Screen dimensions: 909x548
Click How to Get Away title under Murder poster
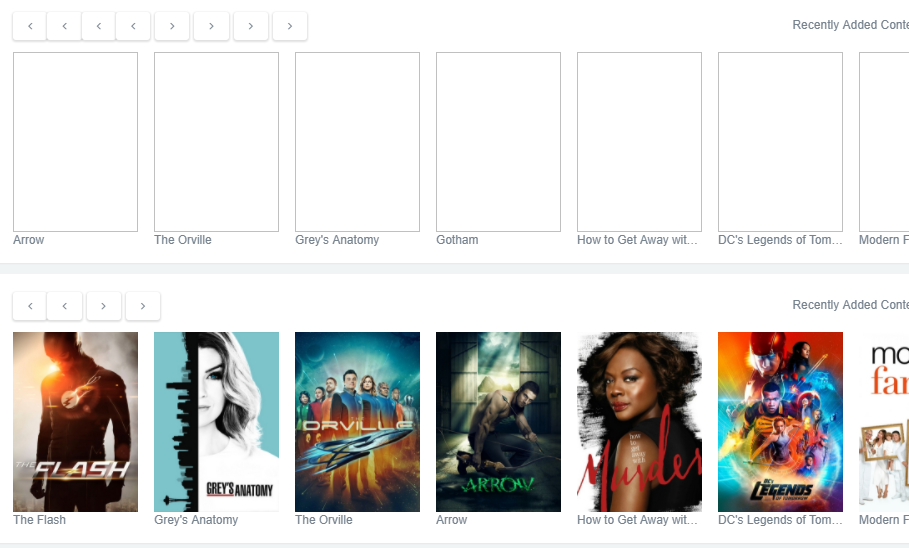tap(638, 520)
